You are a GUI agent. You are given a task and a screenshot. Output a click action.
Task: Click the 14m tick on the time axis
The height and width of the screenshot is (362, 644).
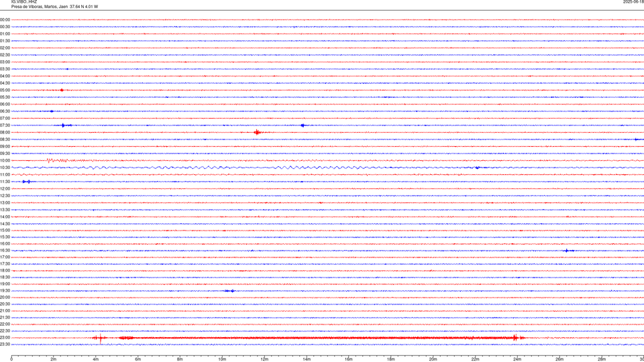click(307, 359)
